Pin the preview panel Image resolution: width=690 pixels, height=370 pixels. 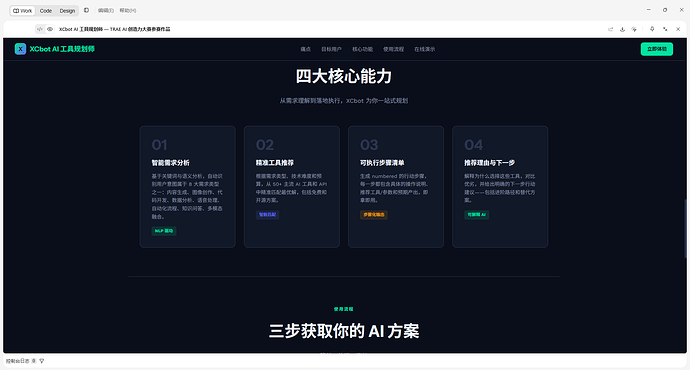point(652,29)
